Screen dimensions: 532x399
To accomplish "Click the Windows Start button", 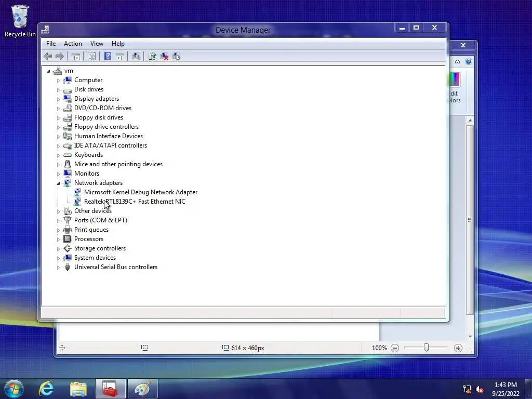I will [x=14, y=389].
